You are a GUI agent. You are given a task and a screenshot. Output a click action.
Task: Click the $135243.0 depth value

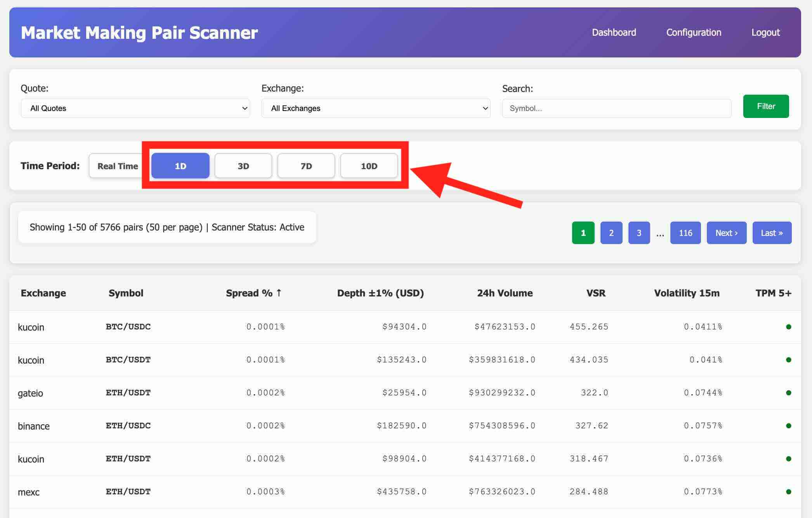click(x=402, y=360)
